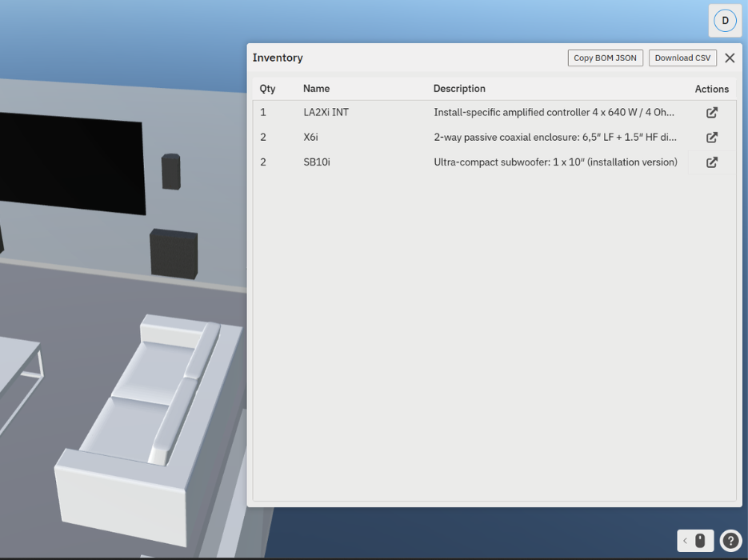Select the Ultra-compact subwoofer description
The height and width of the screenshot is (560, 748).
555,162
